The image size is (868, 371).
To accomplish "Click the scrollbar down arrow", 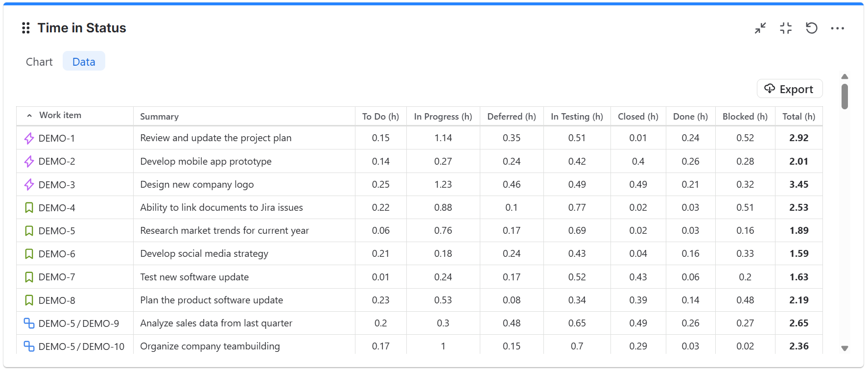I will point(845,348).
